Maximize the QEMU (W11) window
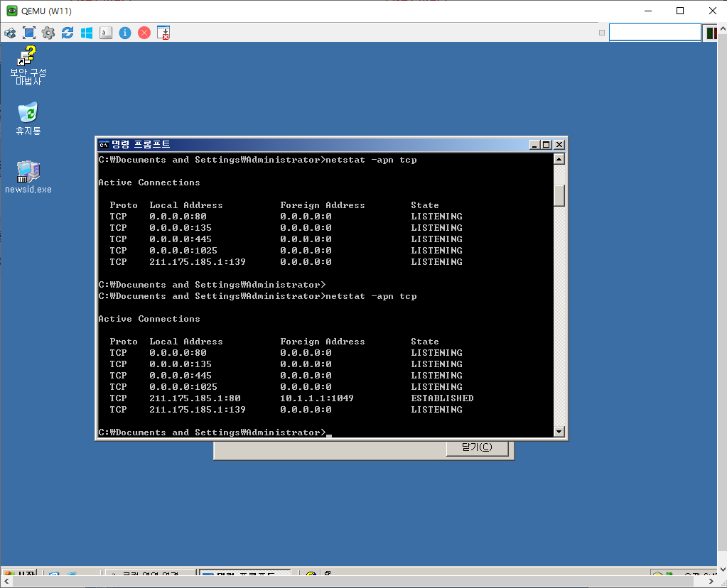Image resolution: width=727 pixels, height=588 pixels. 679,11
